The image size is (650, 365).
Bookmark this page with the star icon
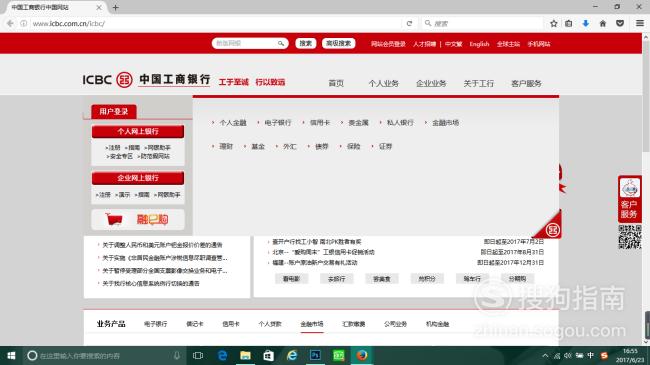click(x=553, y=24)
